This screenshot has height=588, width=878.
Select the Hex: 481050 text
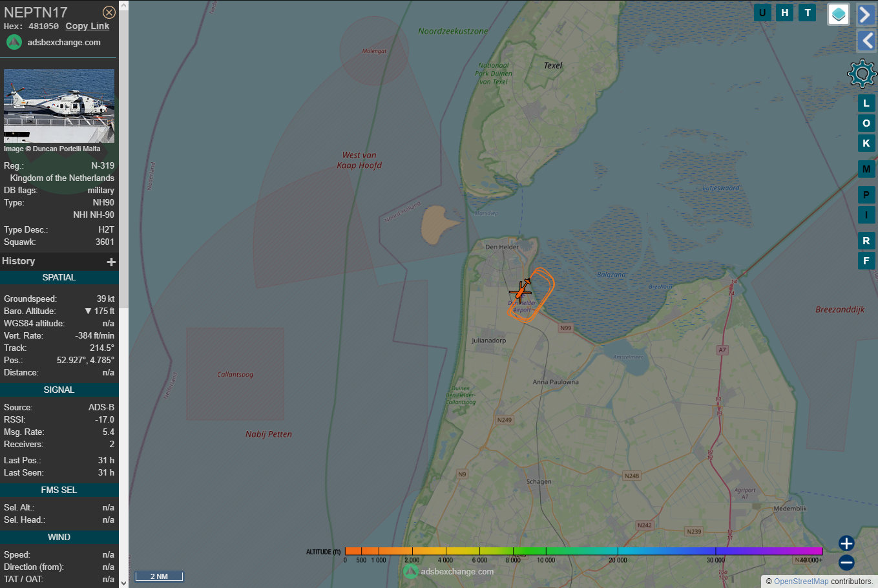pyautogui.click(x=31, y=26)
